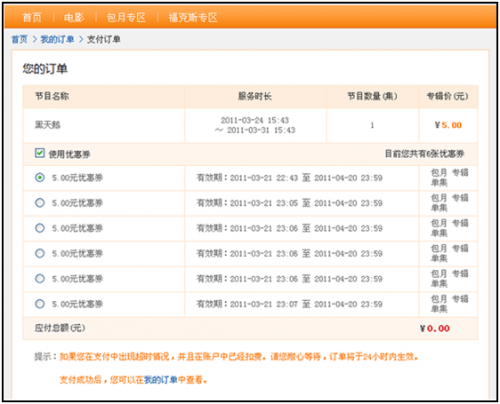Uncheck the 使用优惠券 checkbox
Screen dimensions: 500x404
point(40,153)
